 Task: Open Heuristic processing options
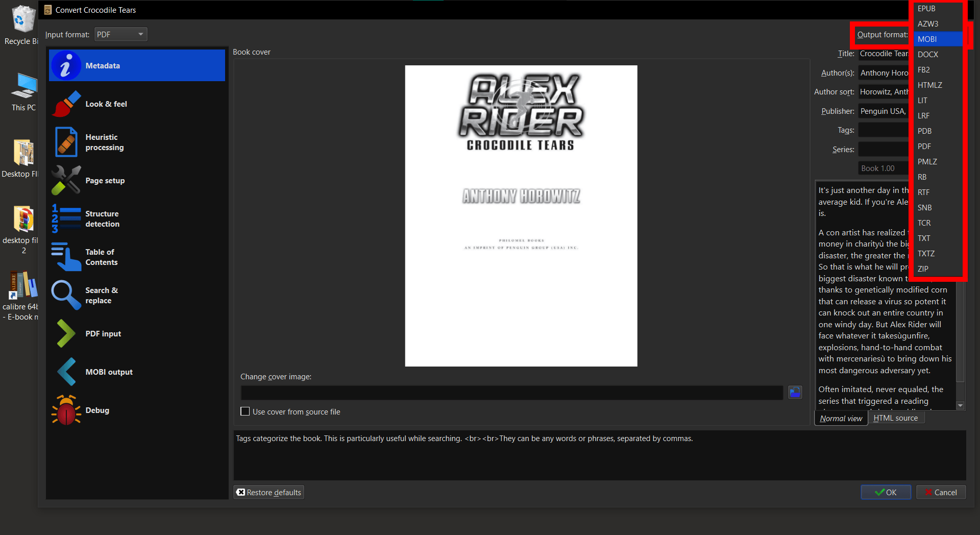point(105,142)
